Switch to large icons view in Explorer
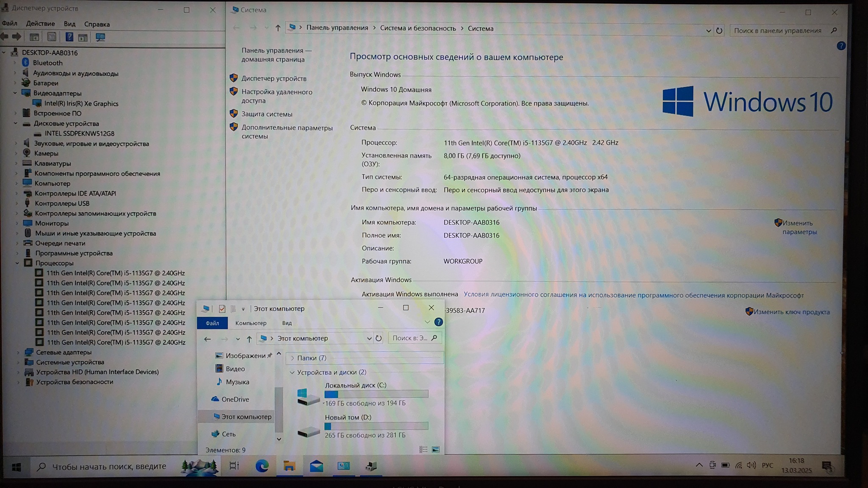The image size is (868, 488). [435, 449]
